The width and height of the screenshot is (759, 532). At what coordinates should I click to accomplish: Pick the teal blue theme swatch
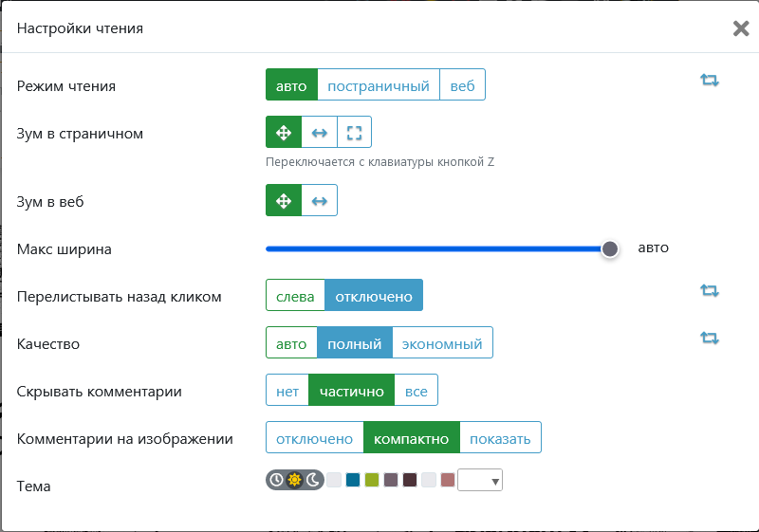[x=353, y=481]
